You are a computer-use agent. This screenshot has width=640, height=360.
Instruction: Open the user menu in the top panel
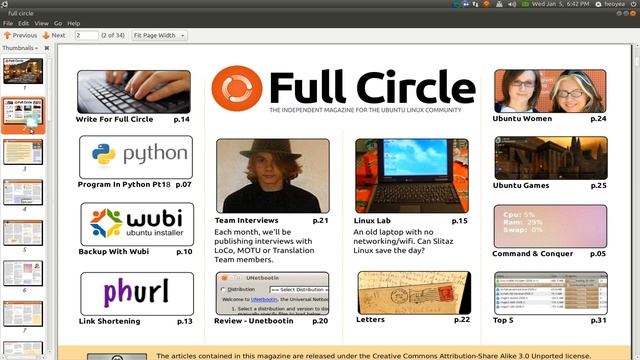[x=611, y=4]
